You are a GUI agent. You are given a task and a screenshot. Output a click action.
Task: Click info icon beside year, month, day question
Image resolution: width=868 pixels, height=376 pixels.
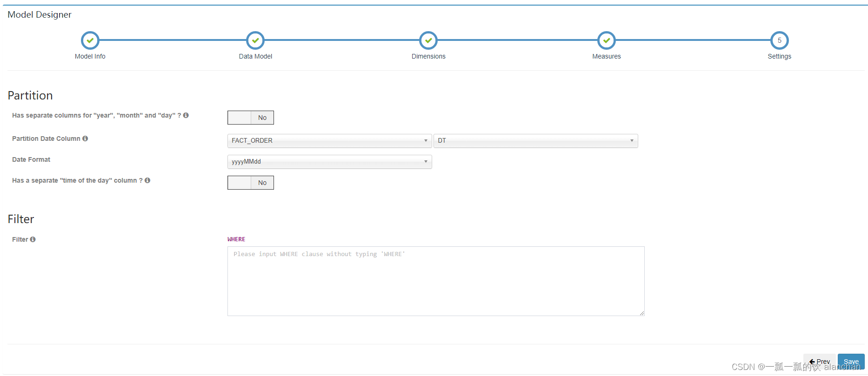coord(186,115)
